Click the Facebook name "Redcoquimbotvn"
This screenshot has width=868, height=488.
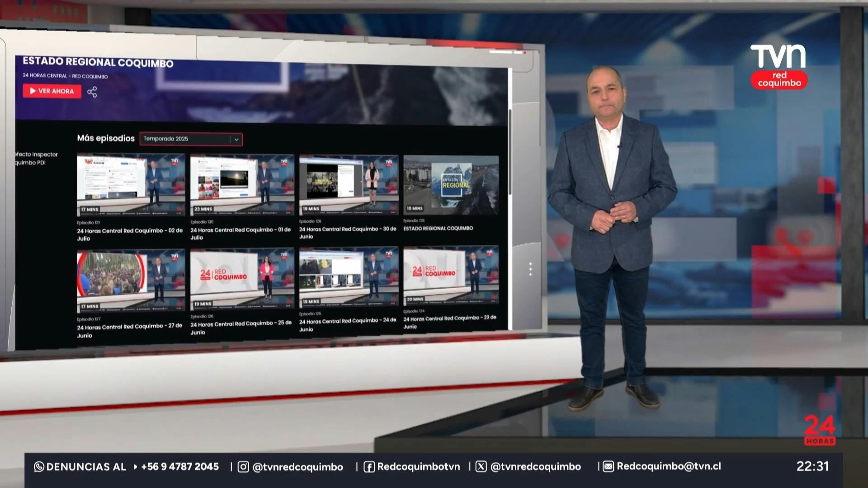419,466
